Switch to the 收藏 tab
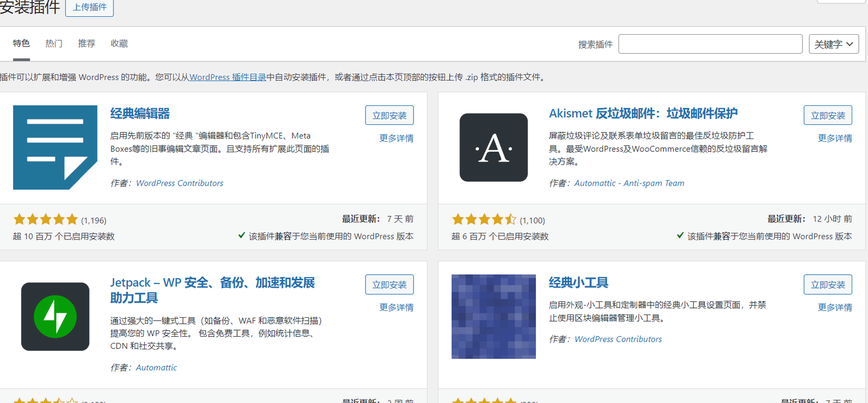 click(x=119, y=43)
